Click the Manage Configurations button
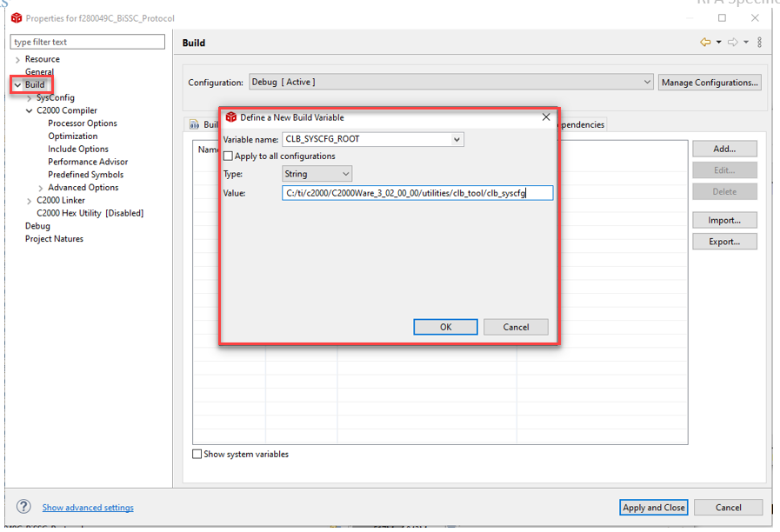The width and height of the screenshot is (780, 532). 710,83
